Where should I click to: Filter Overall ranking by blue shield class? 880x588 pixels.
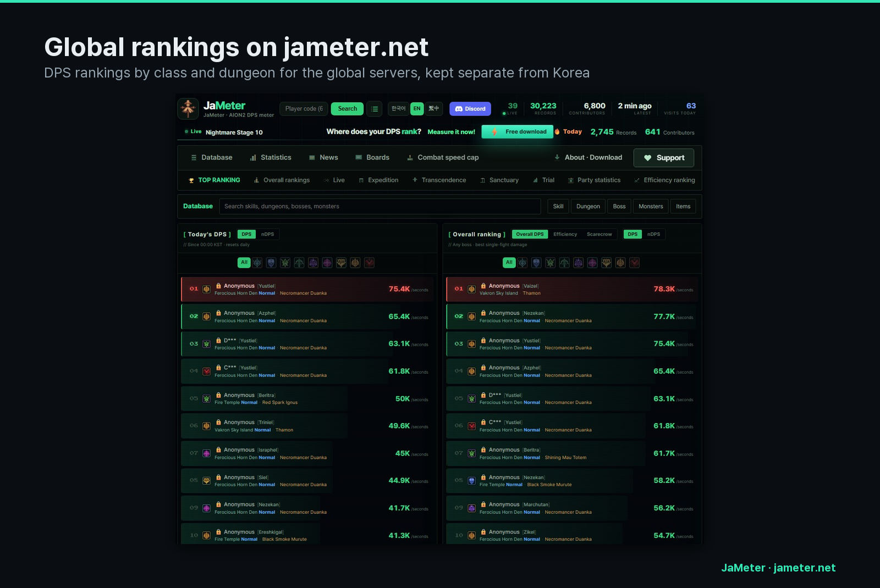[536, 263]
